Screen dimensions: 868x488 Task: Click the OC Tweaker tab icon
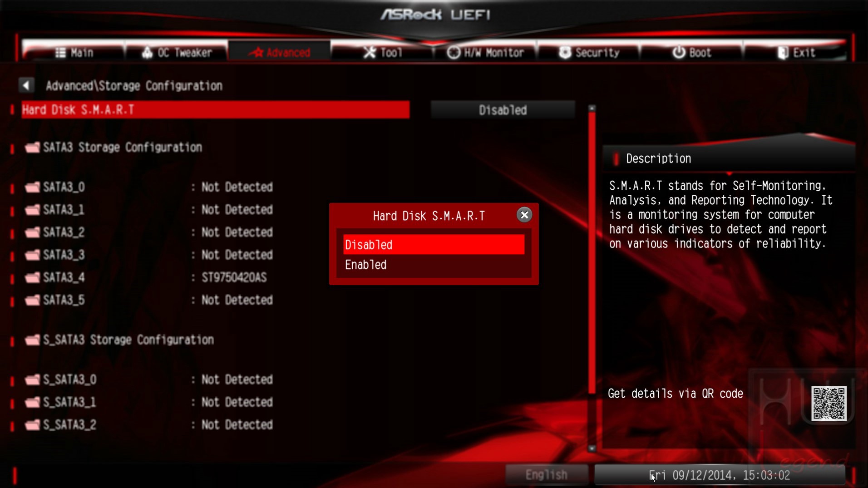click(x=147, y=53)
